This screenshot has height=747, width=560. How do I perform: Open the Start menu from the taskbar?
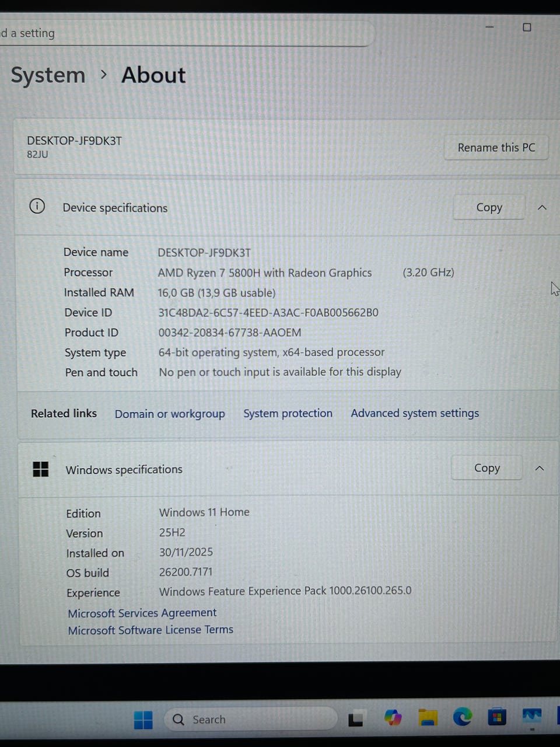coord(143,720)
